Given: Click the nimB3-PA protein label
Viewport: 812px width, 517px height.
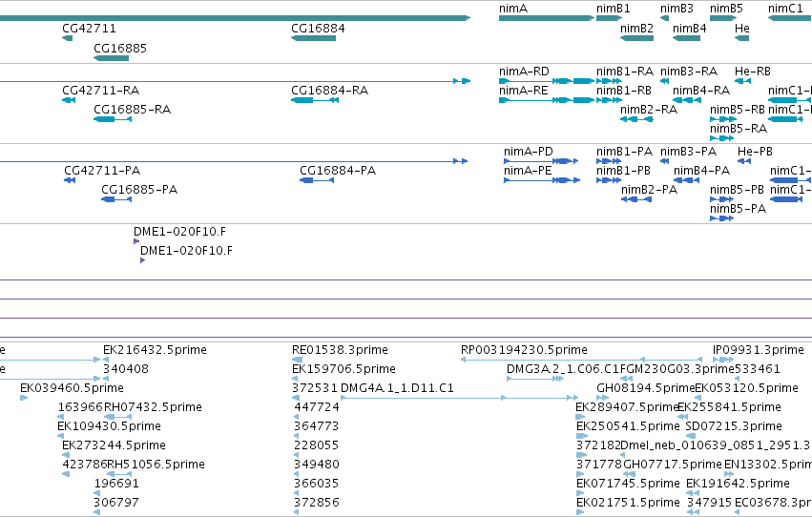Looking at the screenshot, I should [688, 152].
